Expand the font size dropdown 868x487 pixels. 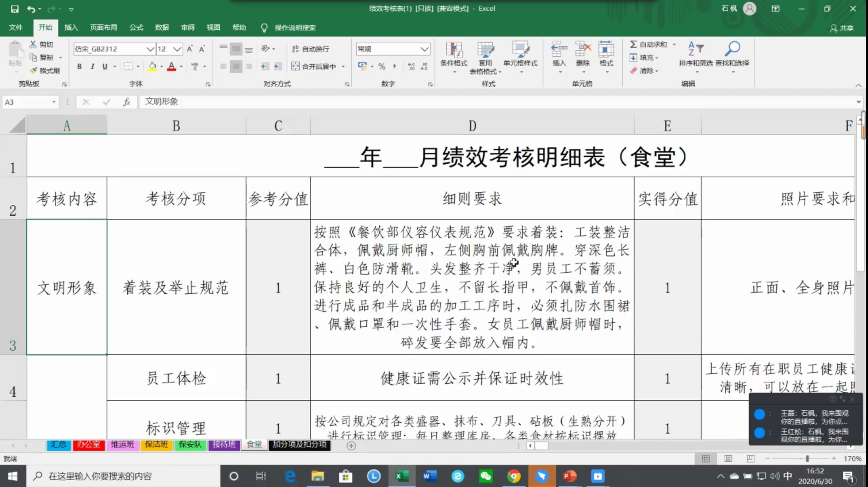[x=177, y=49]
